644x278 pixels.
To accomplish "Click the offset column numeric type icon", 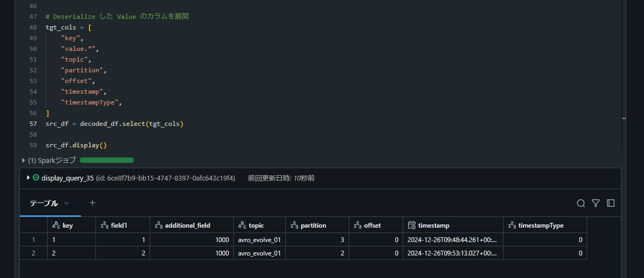I will coord(358,226).
